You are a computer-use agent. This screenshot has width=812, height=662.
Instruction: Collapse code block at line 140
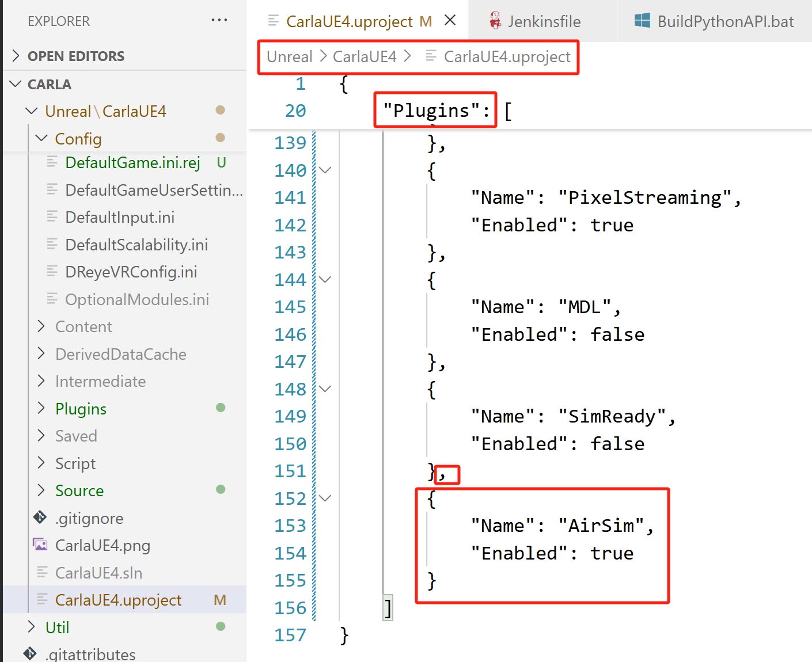tap(325, 170)
